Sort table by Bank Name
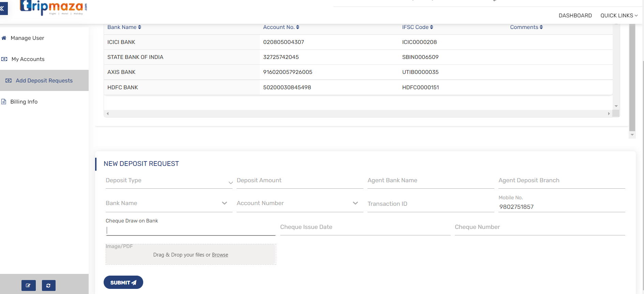This screenshot has width=644, height=294. click(x=124, y=27)
